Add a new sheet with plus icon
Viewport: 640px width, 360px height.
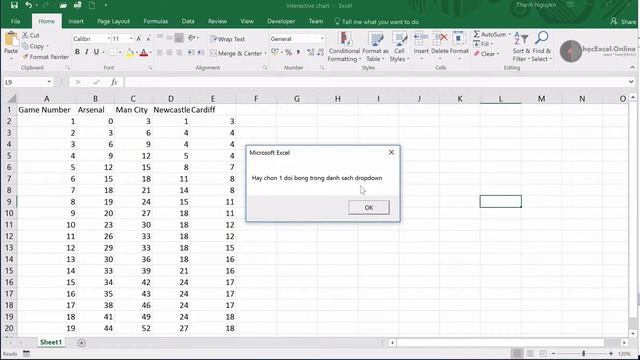tap(81, 342)
